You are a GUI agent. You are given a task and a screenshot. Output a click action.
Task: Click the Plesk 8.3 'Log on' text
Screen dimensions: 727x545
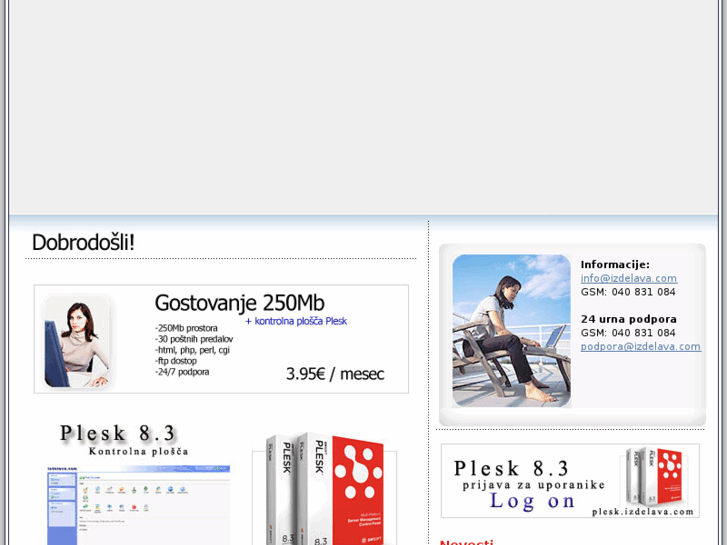click(532, 501)
